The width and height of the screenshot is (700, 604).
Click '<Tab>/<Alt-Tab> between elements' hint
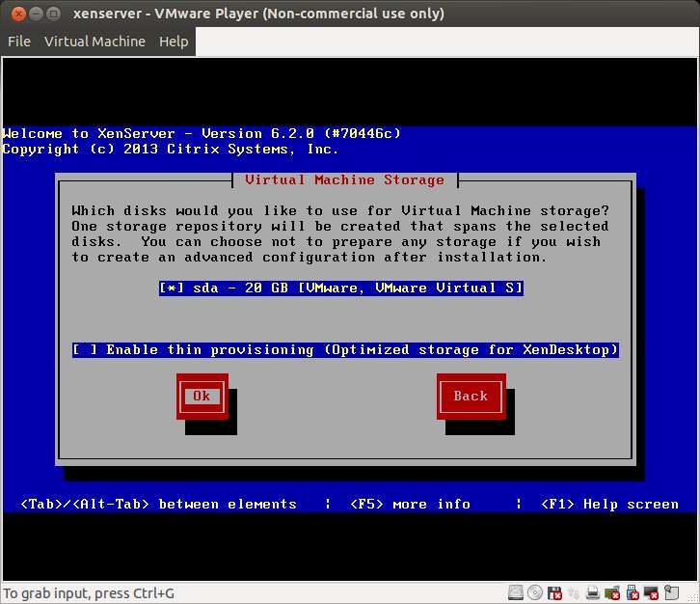(x=158, y=504)
